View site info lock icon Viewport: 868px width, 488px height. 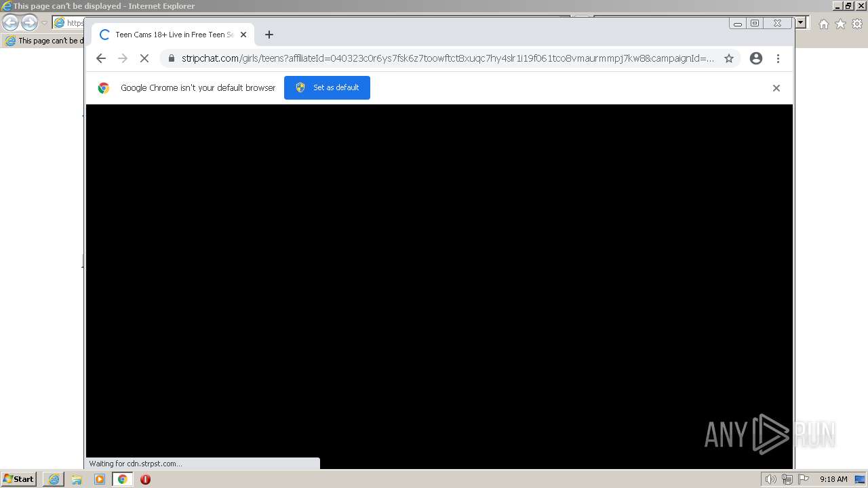171,58
